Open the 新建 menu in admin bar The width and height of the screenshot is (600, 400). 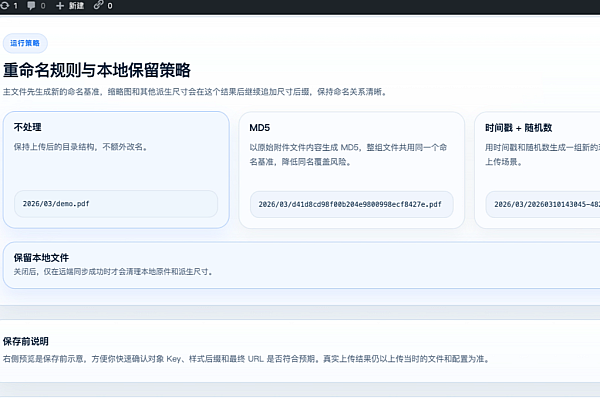pos(70,6)
